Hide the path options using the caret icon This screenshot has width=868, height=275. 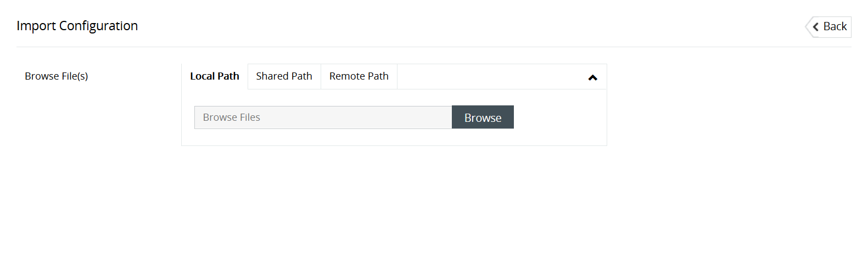click(x=592, y=77)
